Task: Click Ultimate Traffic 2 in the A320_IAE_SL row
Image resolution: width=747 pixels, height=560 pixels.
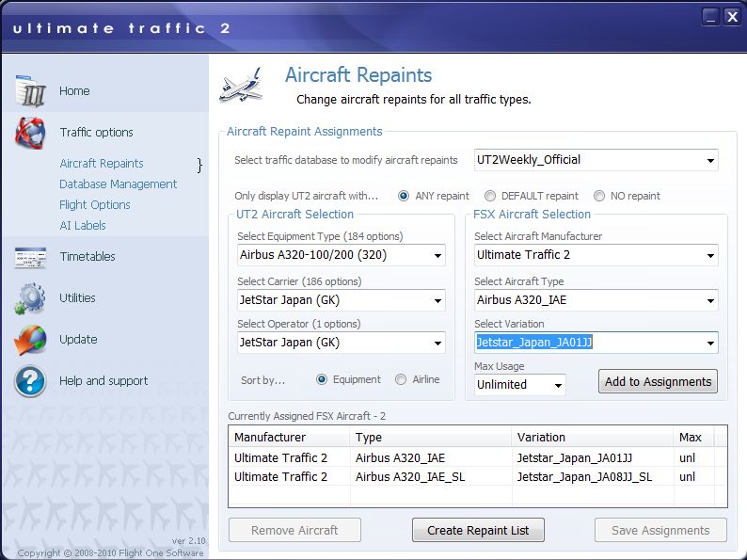Action: coord(280,477)
